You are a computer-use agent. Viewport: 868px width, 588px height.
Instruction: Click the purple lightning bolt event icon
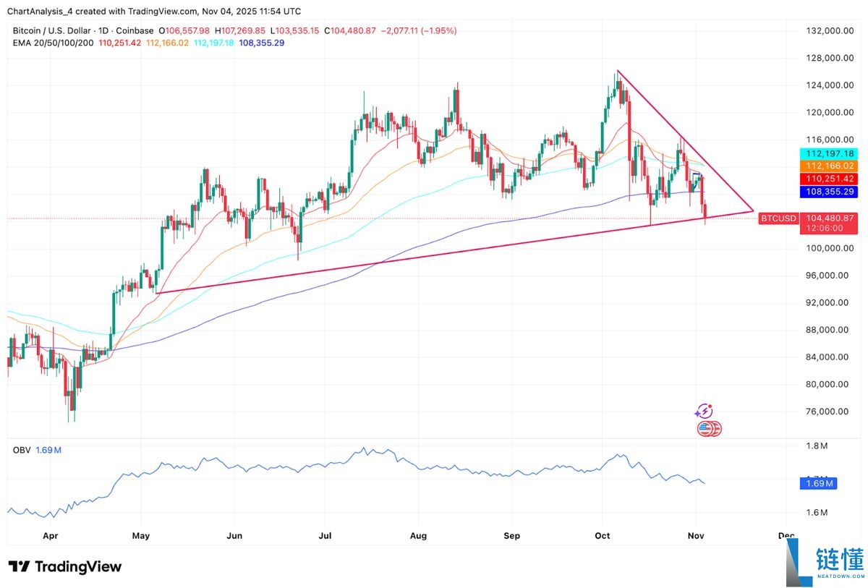click(703, 412)
